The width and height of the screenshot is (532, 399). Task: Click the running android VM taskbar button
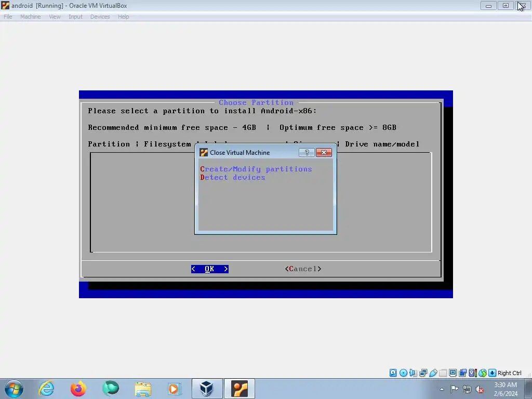[x=239, y=389]
